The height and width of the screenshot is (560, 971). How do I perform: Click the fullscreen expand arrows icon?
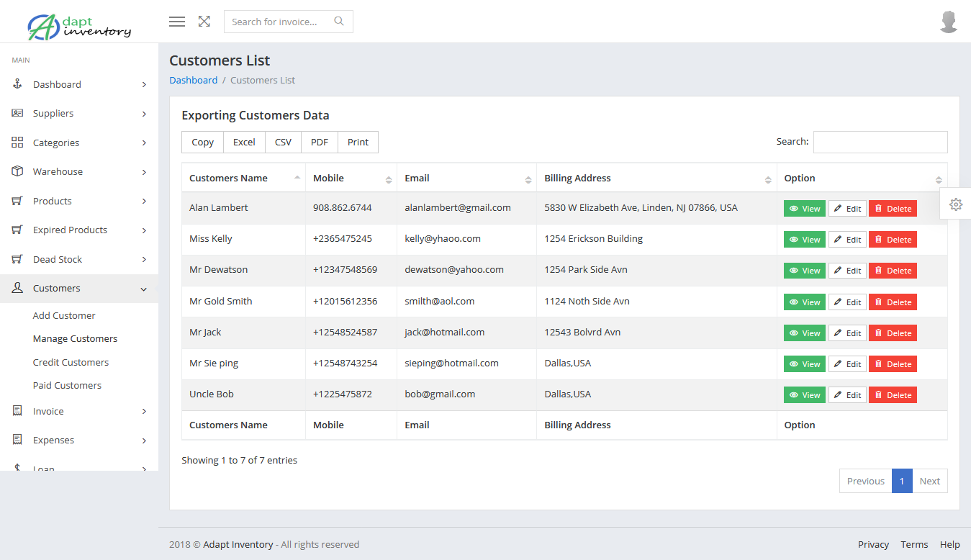(x=204, y=22)
